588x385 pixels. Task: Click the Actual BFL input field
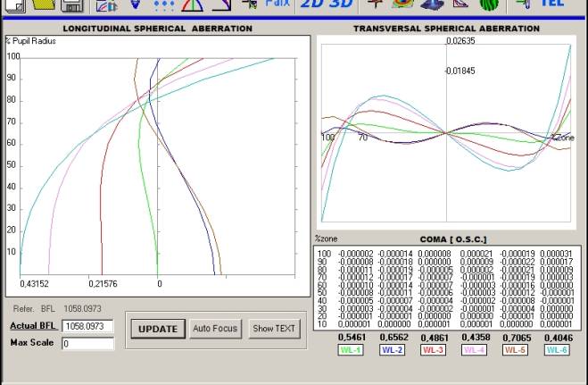(x=87, y=326)
